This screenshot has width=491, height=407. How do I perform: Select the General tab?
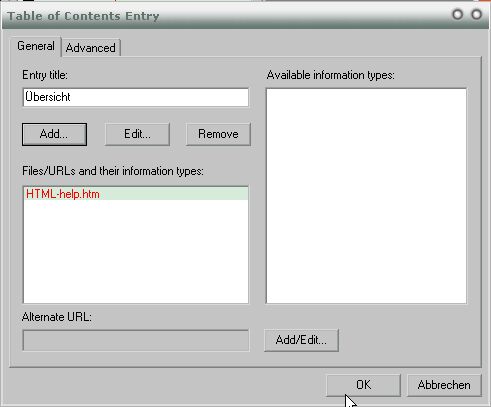click(x=36, y=46)
